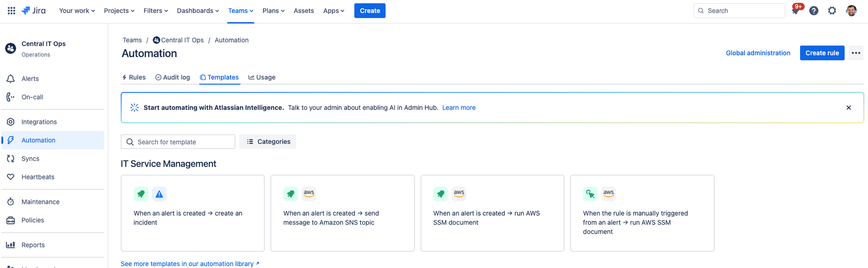868x268 pixels.
Task: Open the settings gear icon
Action: point(832,11)
